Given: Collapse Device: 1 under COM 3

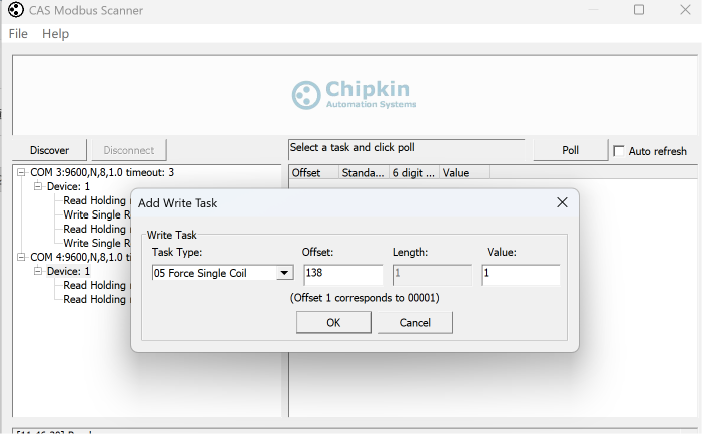Looking at the screenshot, I should coord(38,186).
